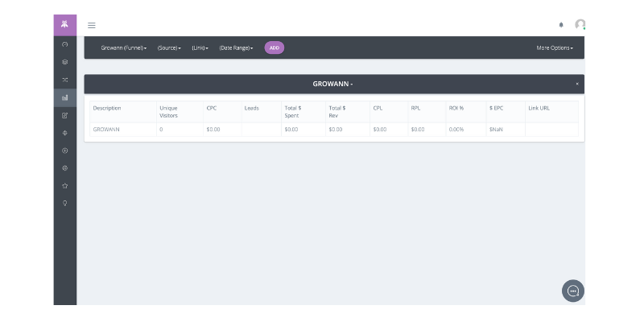Select the bar chart stats icon in the sidebar

click(x=65, y=97)
